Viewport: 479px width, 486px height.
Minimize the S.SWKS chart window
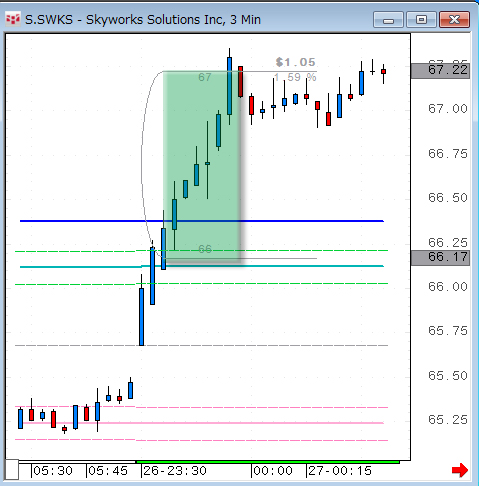[388, 20]
